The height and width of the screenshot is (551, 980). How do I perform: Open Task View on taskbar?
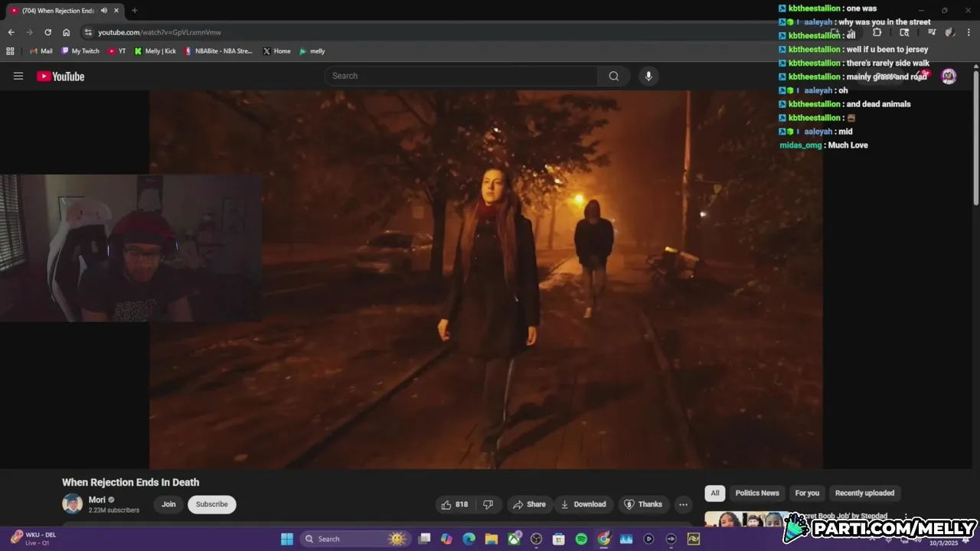424,539
